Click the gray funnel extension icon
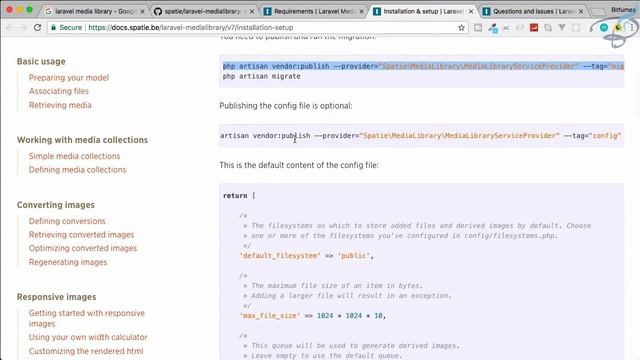Screen dimensions: 640x360 562,27
